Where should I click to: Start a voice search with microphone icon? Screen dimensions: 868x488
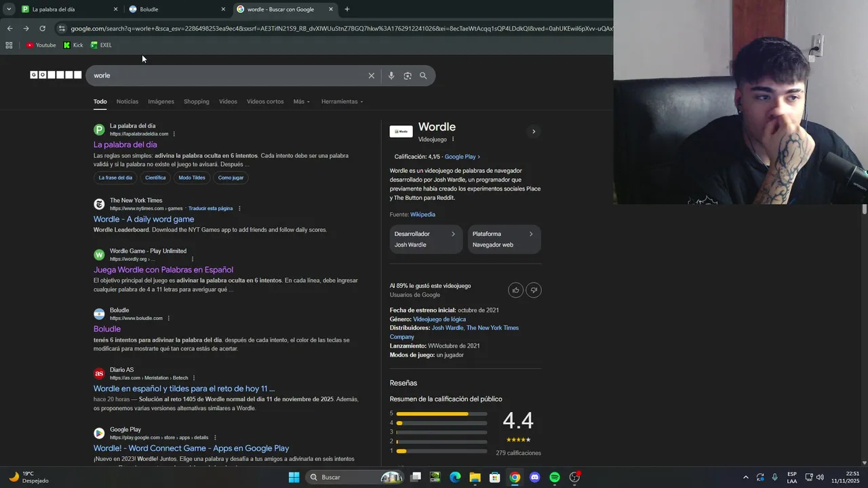(391, 76)
